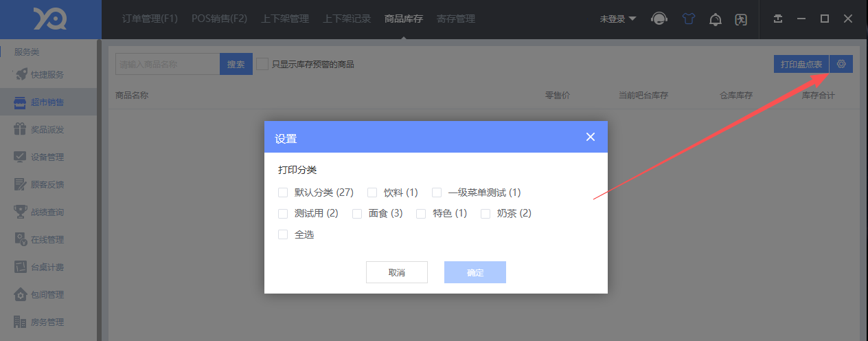The image size is (868, 341).
Task: Close the 设置 dialog with X
Action: tap(590, 137)
